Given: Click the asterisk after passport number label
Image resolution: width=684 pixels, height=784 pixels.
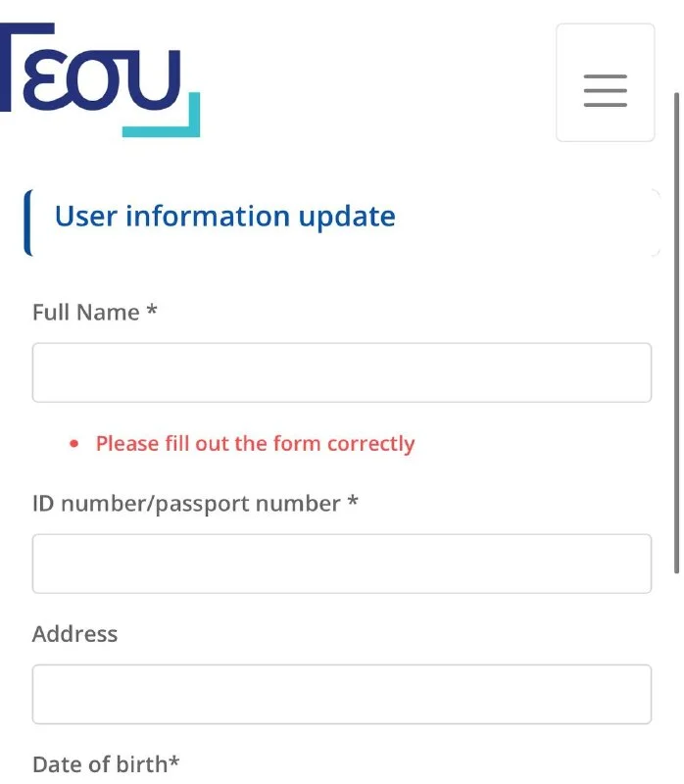Looking at the screenshot, I should pyautogui.click(x=353, y=501).
